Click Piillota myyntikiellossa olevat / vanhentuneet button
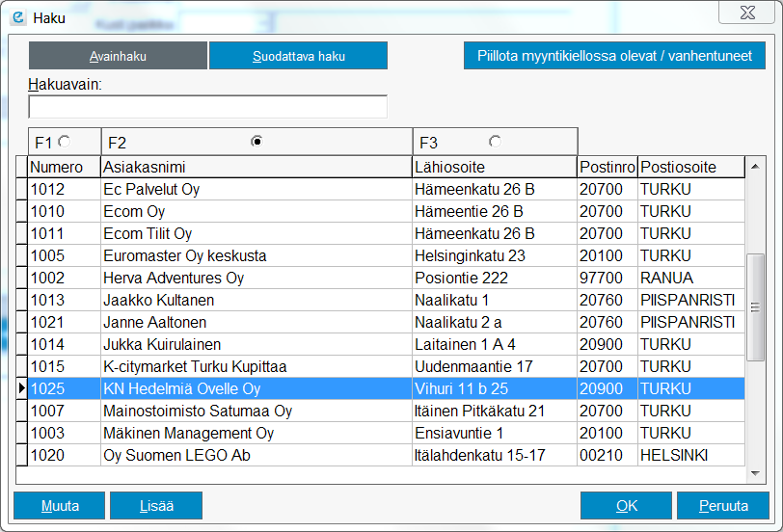The image size is (783, 532). (614, 55)
